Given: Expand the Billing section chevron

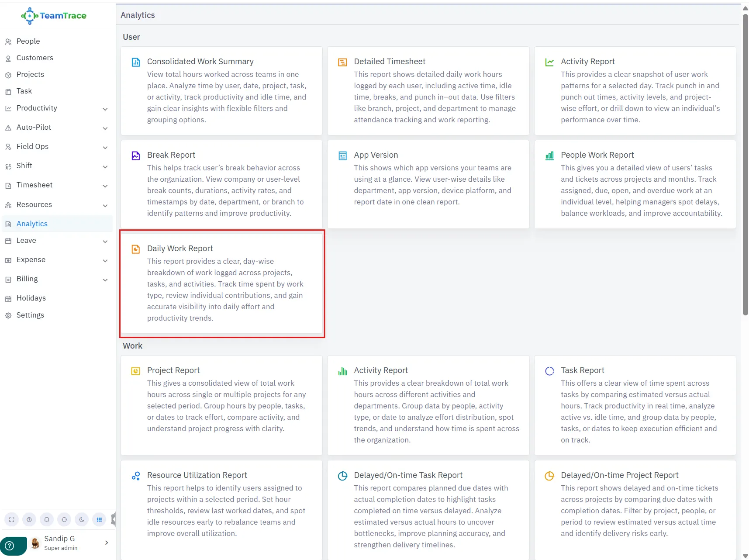Looking at the screenshot, I should point(105,280).
